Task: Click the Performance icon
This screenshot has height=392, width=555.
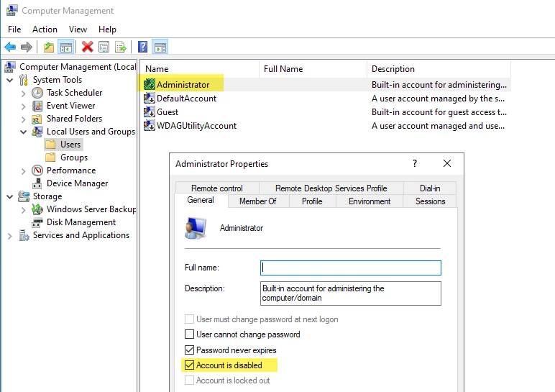Action: tap(37, 170)
